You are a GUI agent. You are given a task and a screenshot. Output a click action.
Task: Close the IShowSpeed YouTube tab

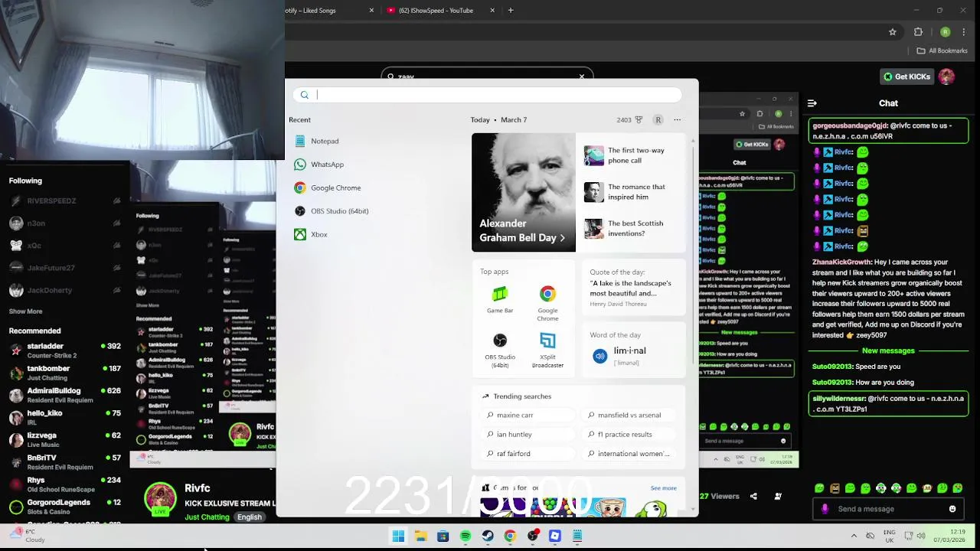pos(492,11)
